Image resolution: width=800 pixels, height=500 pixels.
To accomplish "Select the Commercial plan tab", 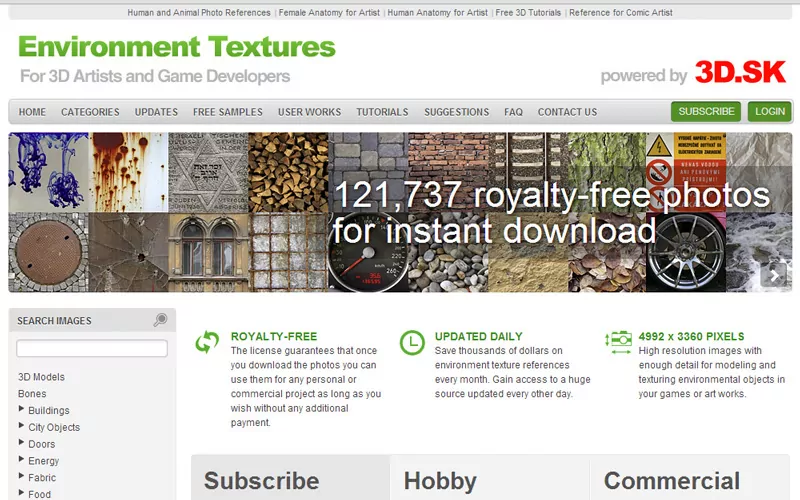I will 671,481.
